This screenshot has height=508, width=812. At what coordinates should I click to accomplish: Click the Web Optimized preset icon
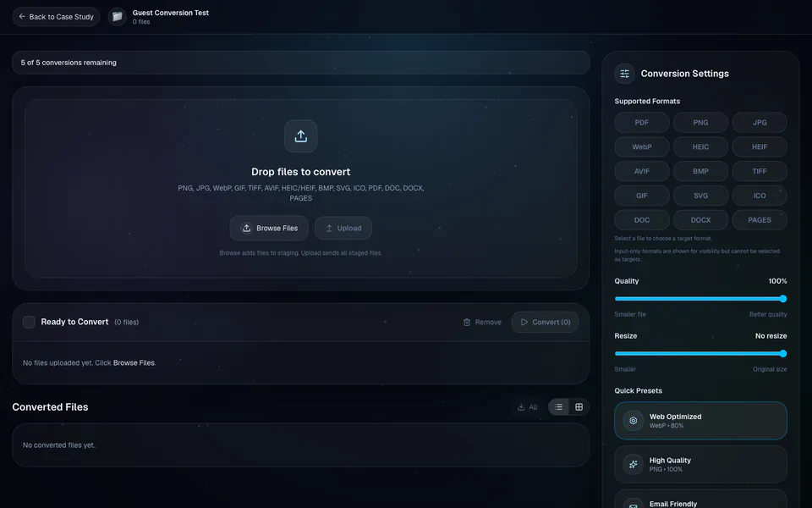point(633,421)
